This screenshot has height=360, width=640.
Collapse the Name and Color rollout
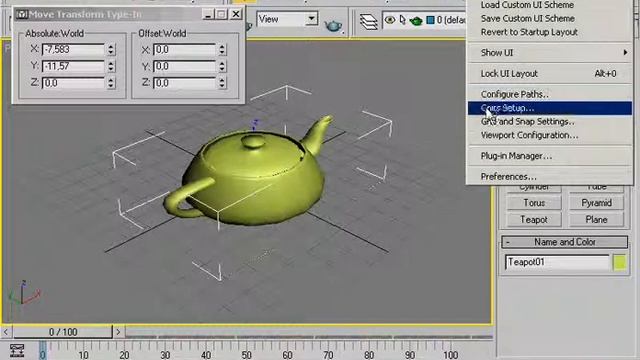564,242
